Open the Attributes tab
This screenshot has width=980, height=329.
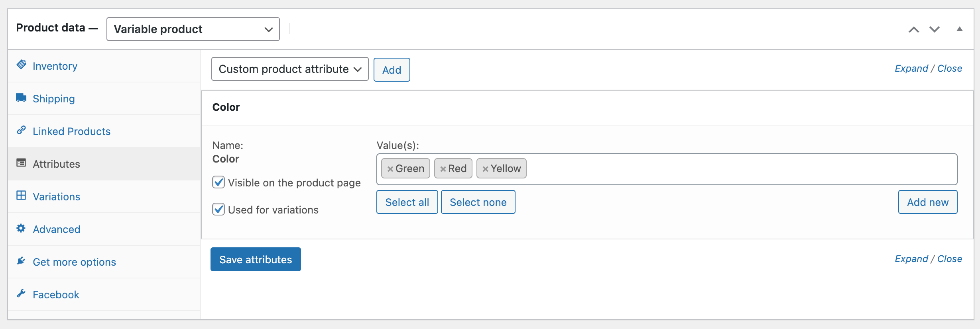click(104, 164)
